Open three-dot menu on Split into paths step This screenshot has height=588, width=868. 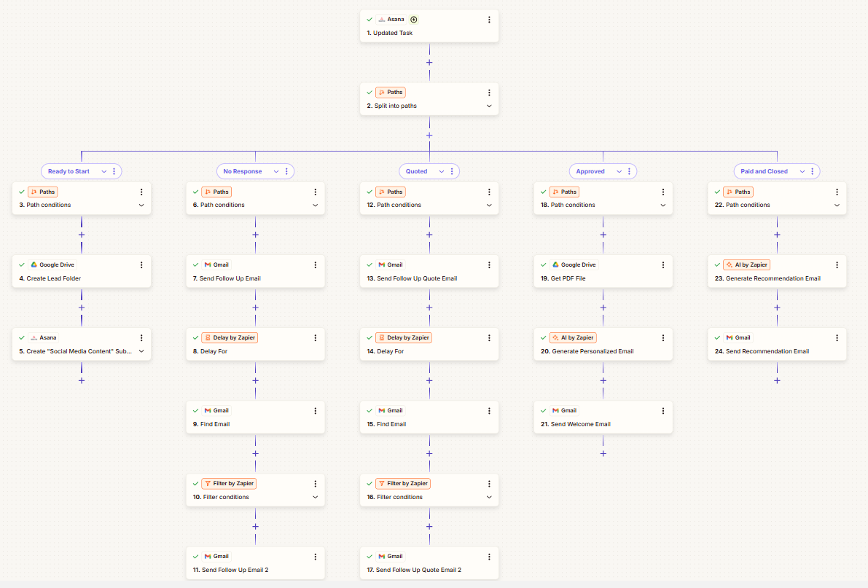click(489, 93)
